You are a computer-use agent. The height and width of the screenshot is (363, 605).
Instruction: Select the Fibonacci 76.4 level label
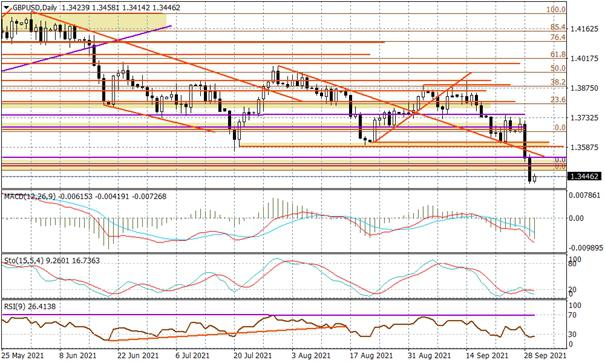tap(558, 37)
